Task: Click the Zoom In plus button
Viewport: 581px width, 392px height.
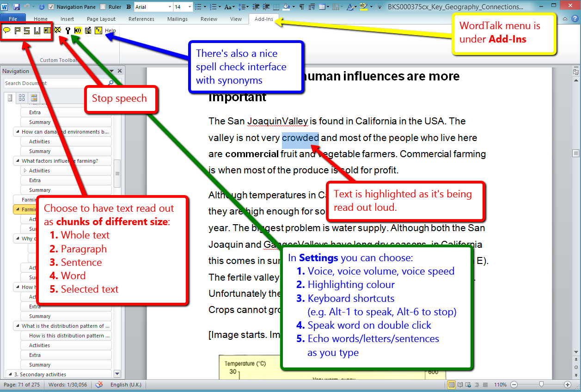Action: pyautogui.click(x=568, y=385)
